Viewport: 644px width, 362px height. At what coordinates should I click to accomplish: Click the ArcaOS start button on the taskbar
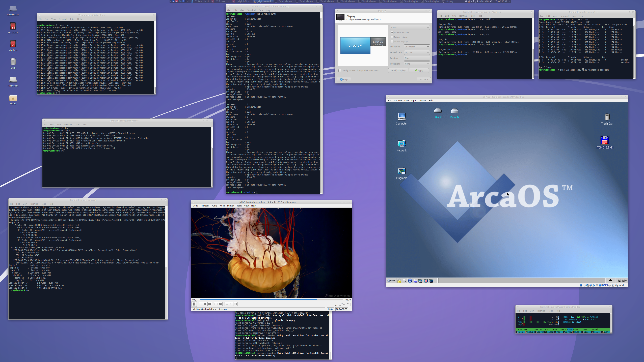391,281
